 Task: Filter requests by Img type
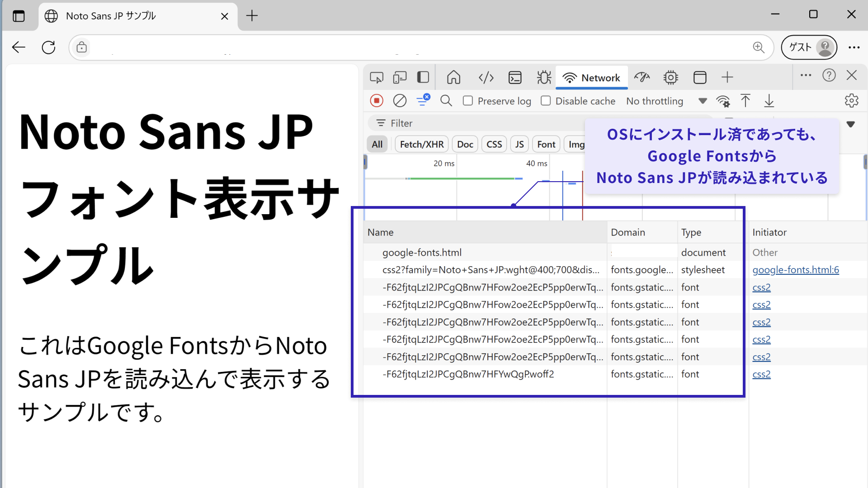575,144
